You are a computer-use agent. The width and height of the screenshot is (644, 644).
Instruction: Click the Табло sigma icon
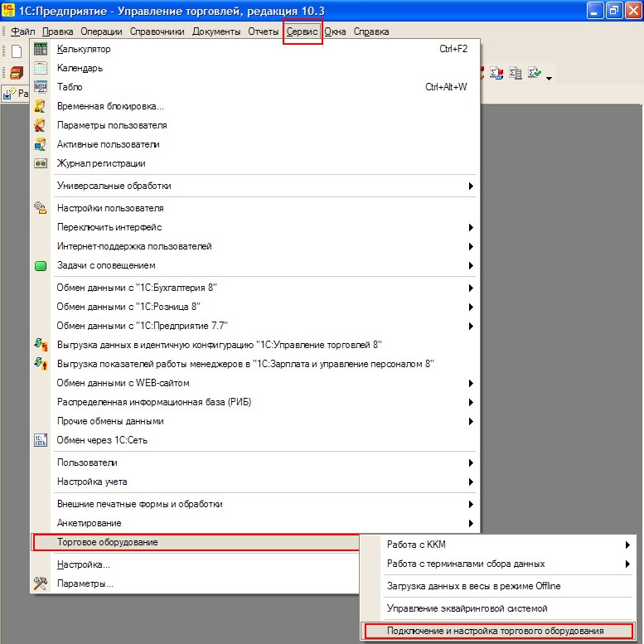(41, 87)
